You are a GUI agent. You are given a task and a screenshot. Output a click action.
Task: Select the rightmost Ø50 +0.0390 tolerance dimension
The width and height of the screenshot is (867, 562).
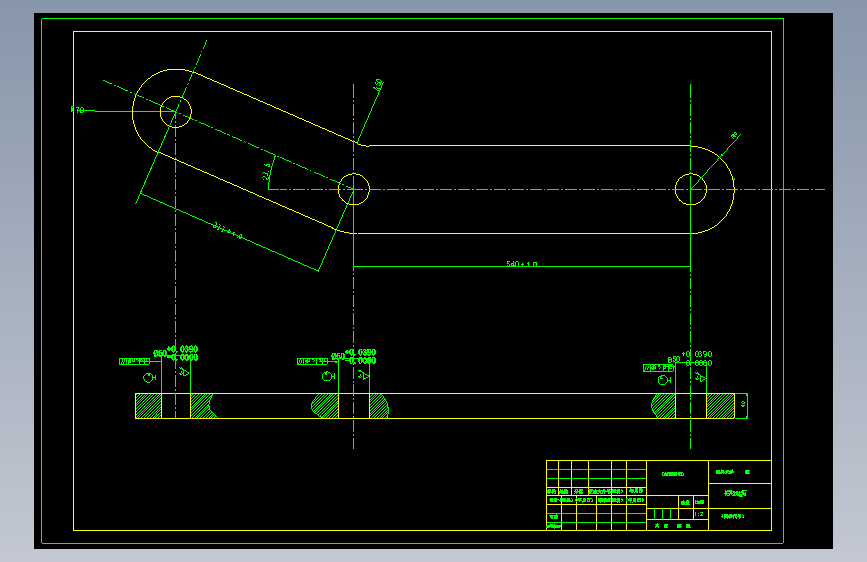tap(690, 358)
